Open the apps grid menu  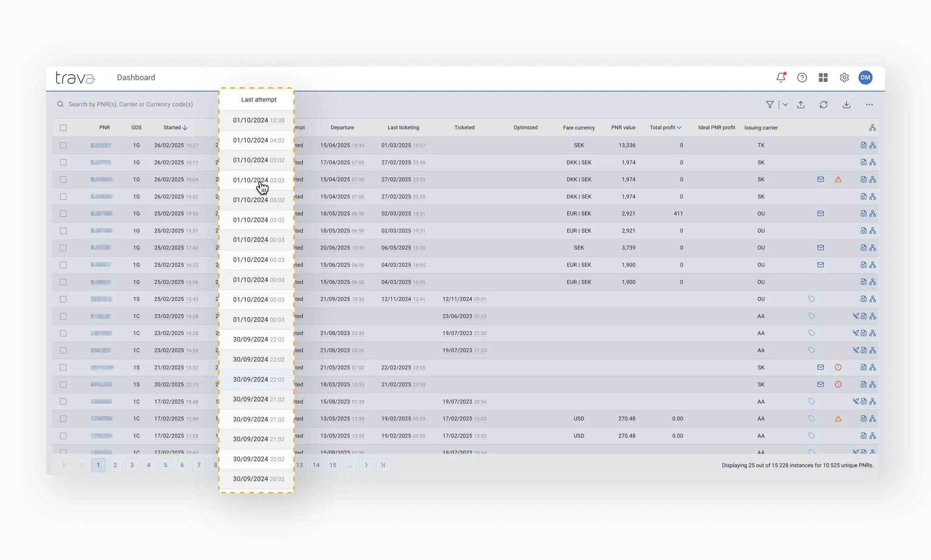[823, 78]
